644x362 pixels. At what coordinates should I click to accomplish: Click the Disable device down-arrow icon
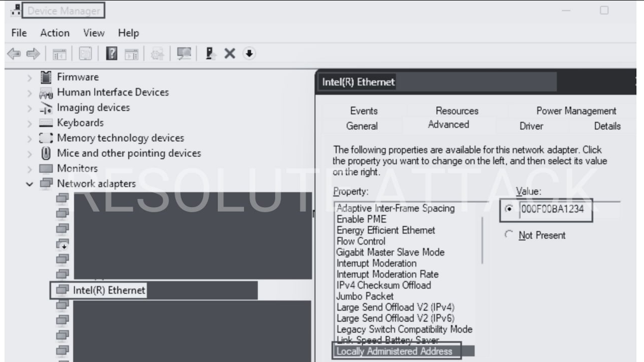point(249,53)
